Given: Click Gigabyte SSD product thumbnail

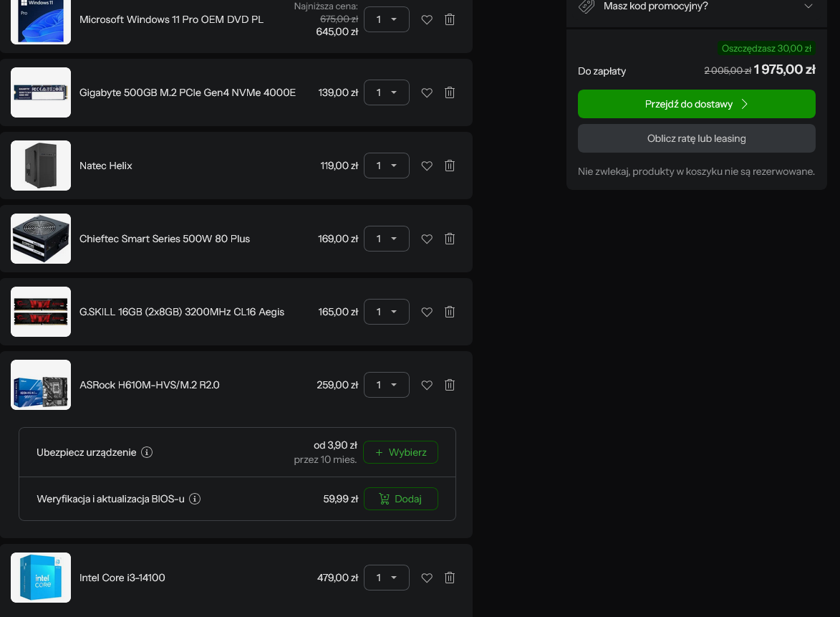Looking at the screenshot, I should (41, 92).
